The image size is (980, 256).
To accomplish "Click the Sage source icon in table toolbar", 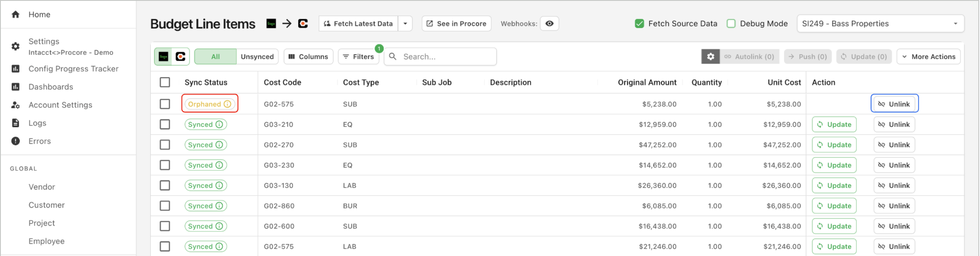I will 164,56.
